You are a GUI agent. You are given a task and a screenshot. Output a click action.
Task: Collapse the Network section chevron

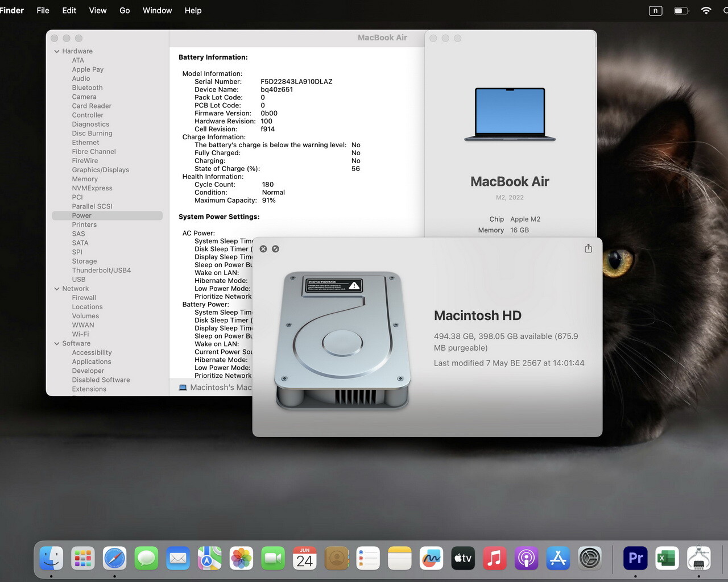[x=57, y=289]
